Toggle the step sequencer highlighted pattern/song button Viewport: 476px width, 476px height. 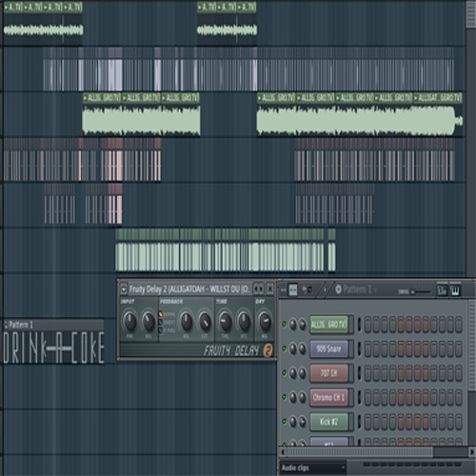(x=293, y=289)
